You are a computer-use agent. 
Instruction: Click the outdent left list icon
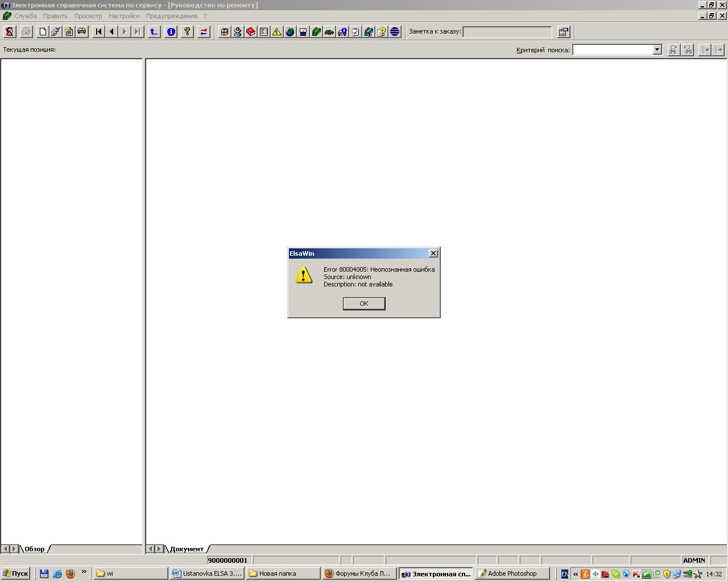[x=705, y=49]
